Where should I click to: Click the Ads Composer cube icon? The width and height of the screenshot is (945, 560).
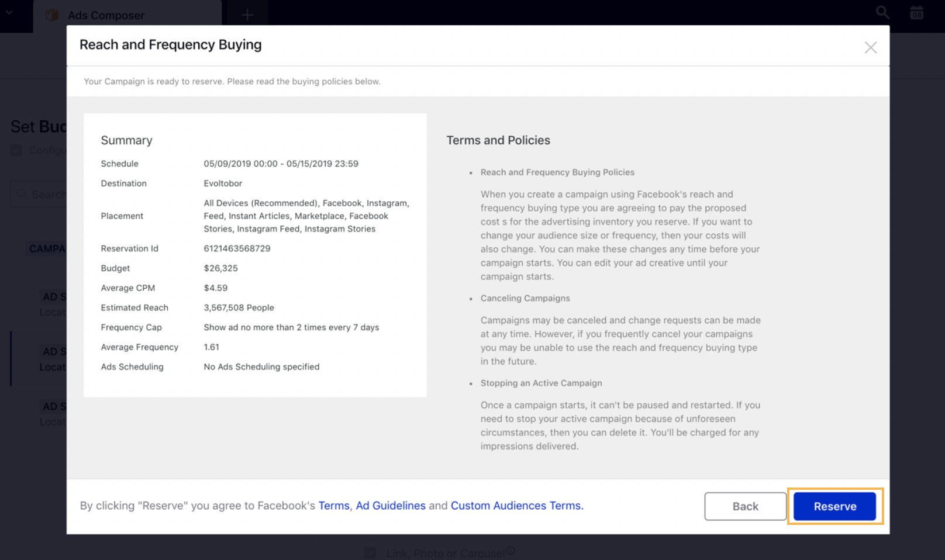pos(53,15)
